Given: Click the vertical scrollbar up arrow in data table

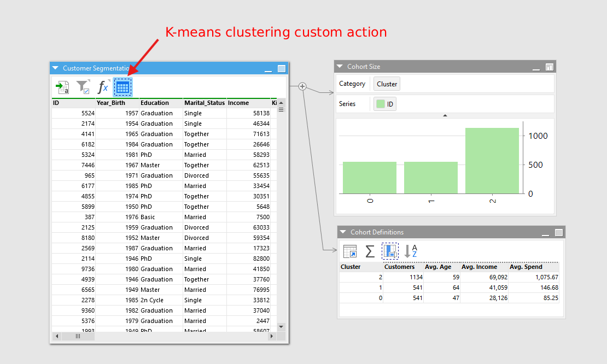Looking at the screenshot, I should point(282,103).
